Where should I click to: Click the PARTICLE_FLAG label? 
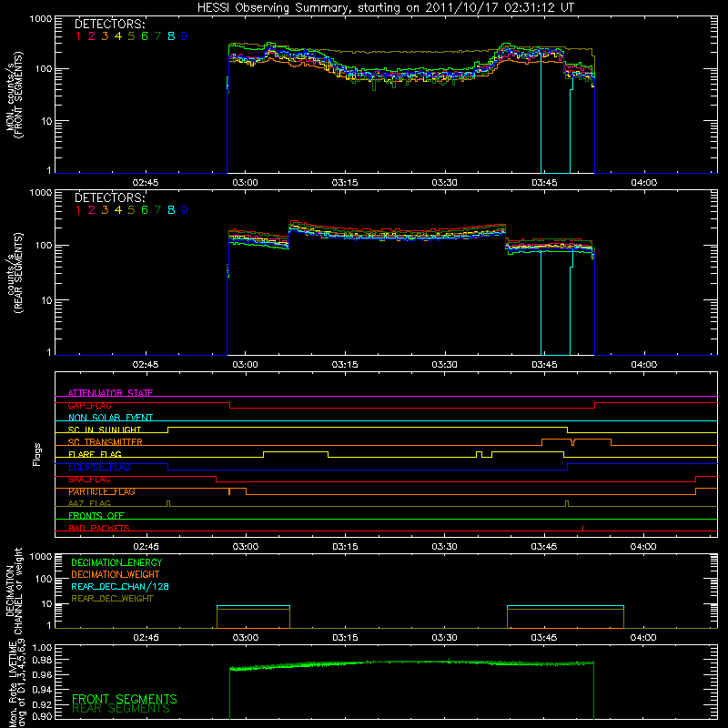pos(102,491)
